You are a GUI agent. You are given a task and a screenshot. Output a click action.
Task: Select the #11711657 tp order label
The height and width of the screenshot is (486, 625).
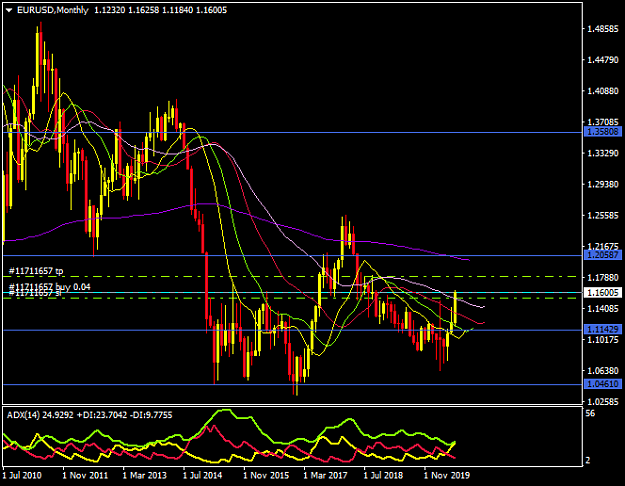[x=36, y=271]
